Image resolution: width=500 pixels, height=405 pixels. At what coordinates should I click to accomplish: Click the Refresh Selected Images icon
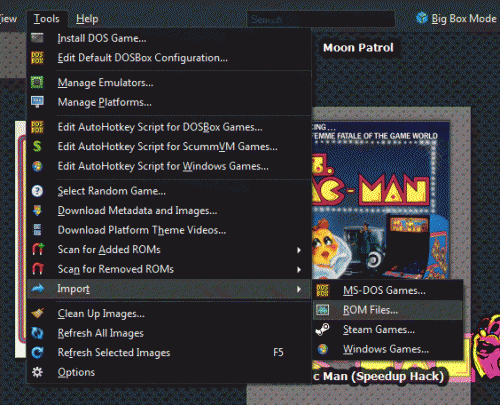point(37,352)
